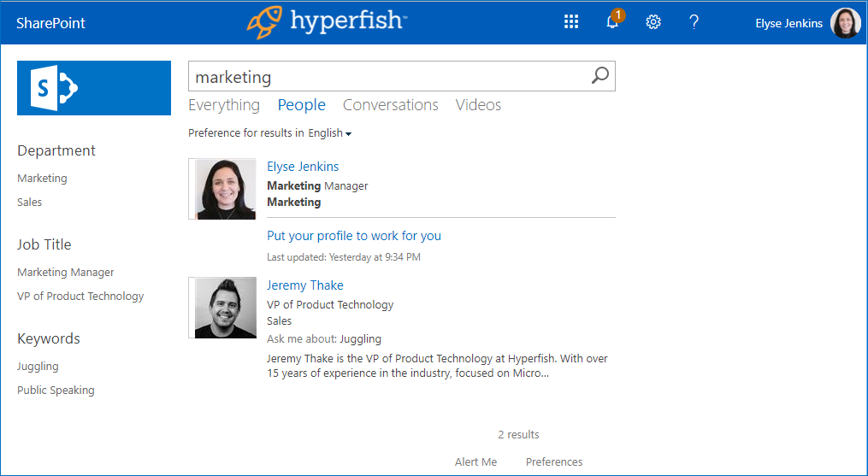Click the magnifying glass search icon

click(600, 75)
